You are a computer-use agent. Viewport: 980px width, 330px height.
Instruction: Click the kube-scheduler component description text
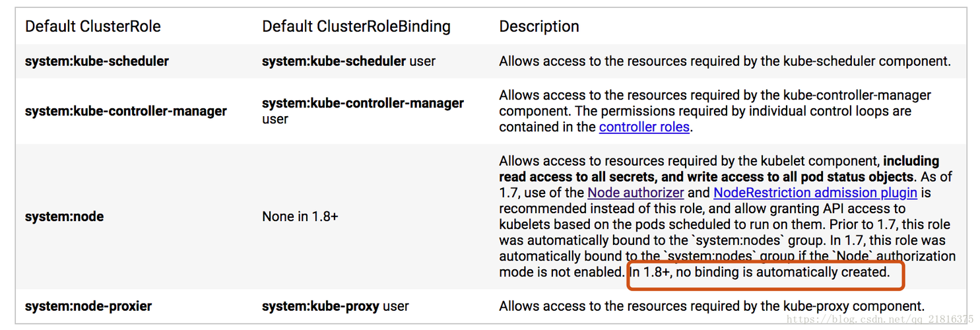[x=725, y=61]
